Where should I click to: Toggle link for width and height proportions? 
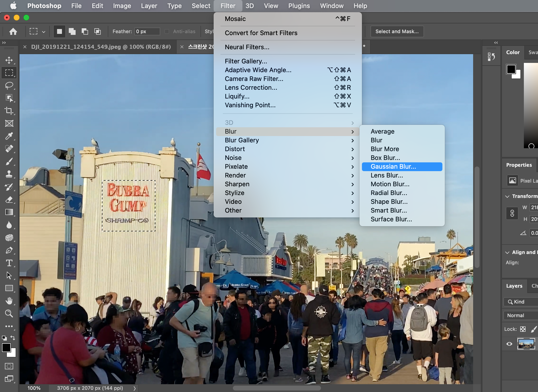512,213
